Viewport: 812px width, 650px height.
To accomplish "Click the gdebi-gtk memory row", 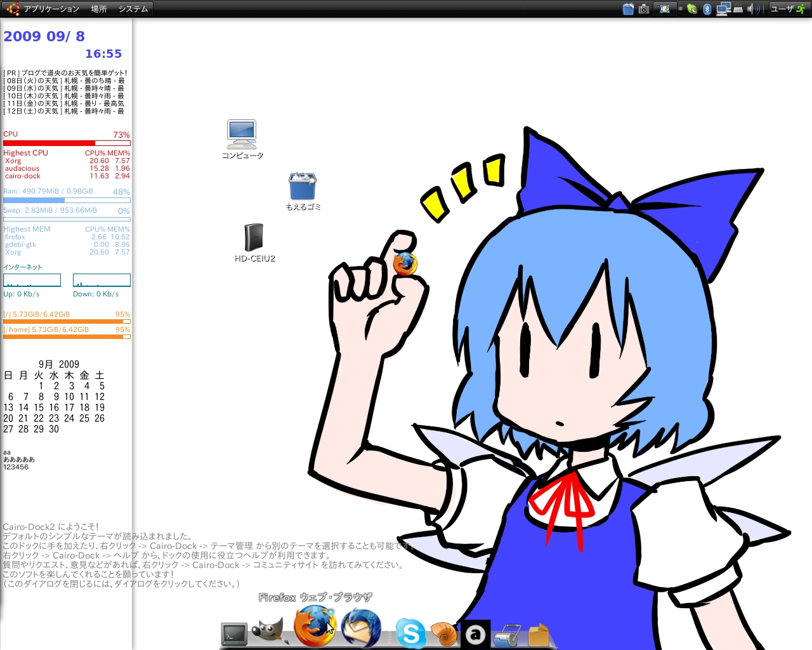I will [67, 245].
